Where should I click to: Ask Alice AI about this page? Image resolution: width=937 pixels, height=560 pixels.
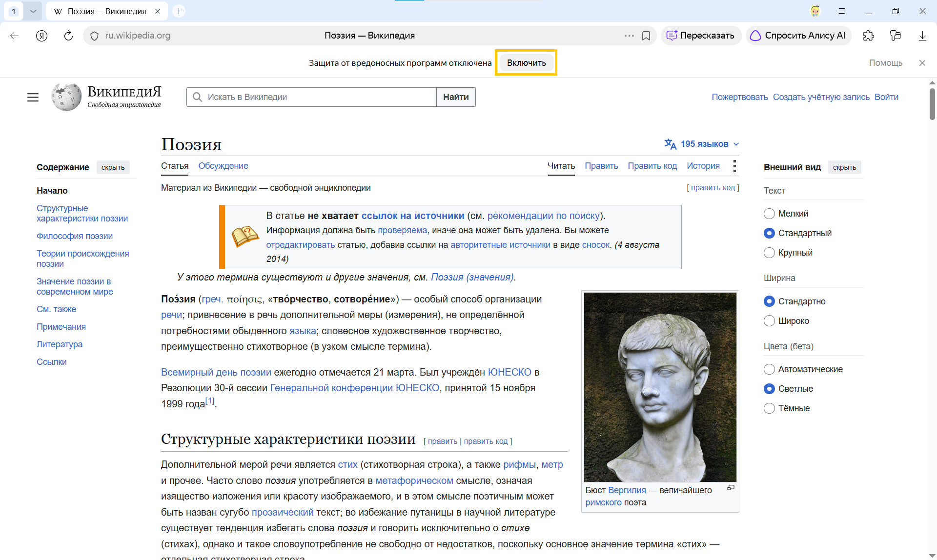[x=798, y=36]
